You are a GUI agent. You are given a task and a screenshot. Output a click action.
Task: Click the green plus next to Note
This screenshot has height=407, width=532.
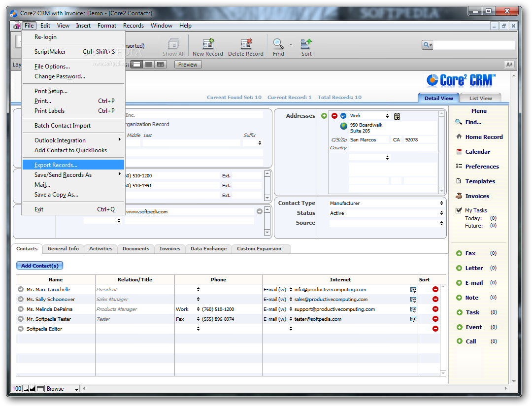(459, 298)
